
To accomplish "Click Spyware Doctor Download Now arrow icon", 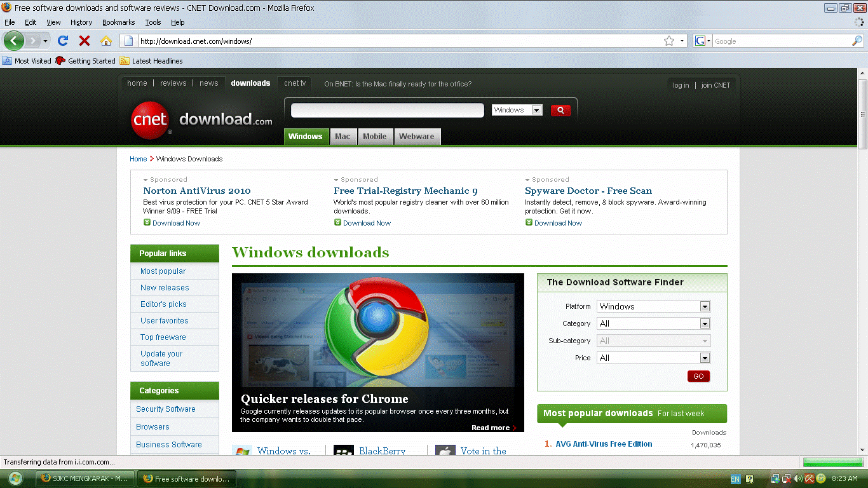I will (529, 222).
